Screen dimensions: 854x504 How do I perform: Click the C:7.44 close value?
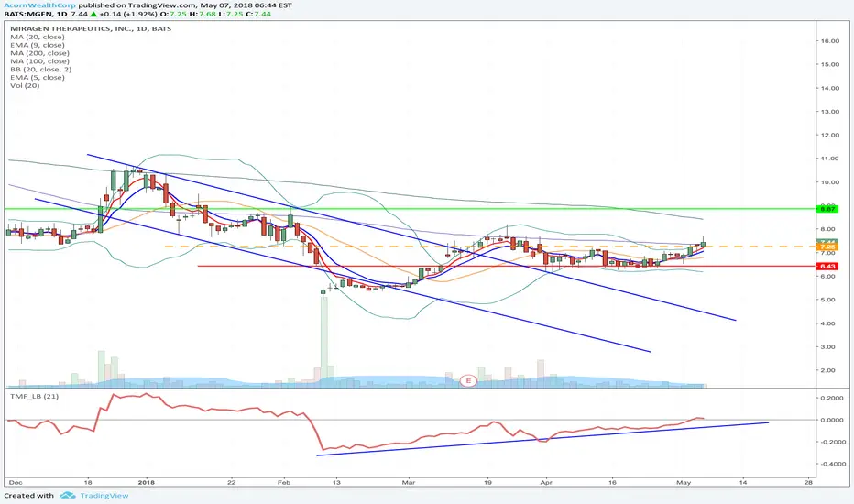pyautogui.click(x=258, y=14)
